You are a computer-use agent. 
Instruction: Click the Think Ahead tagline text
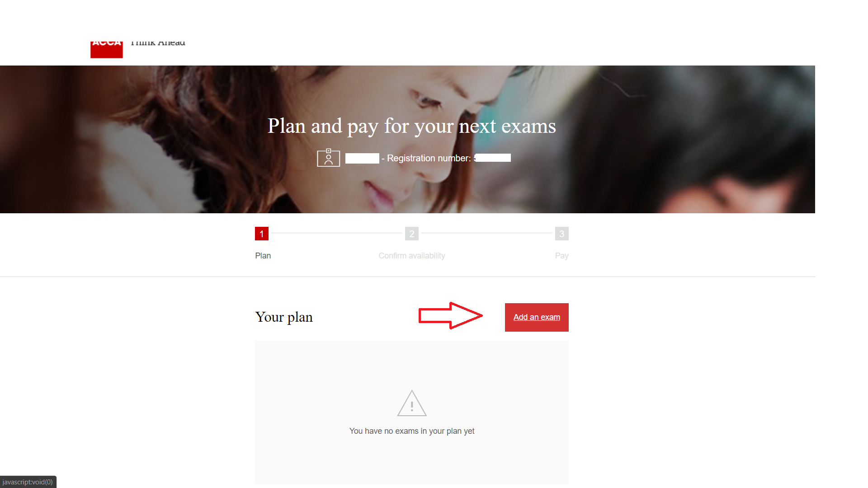click(158, 43)
